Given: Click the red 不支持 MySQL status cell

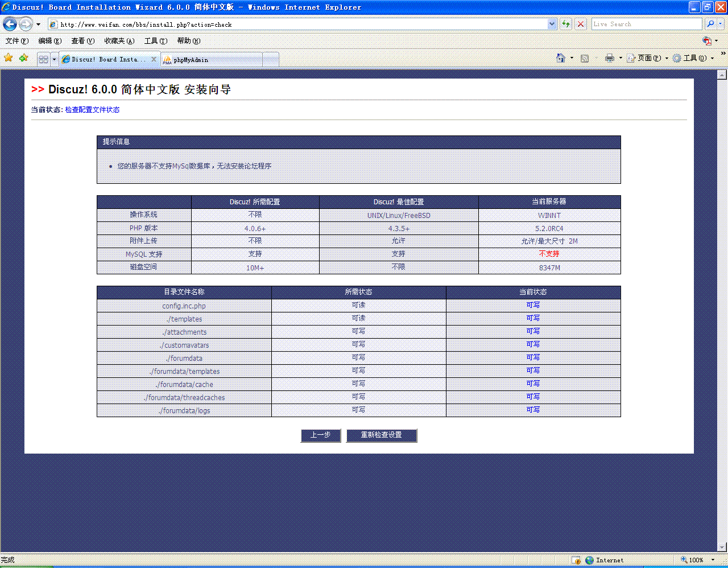Looking at the screenshot, I should [549, 254].
